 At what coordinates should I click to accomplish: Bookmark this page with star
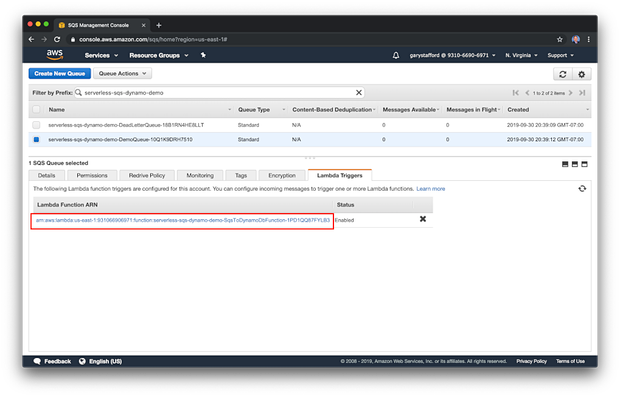click(x=560, y=39)
